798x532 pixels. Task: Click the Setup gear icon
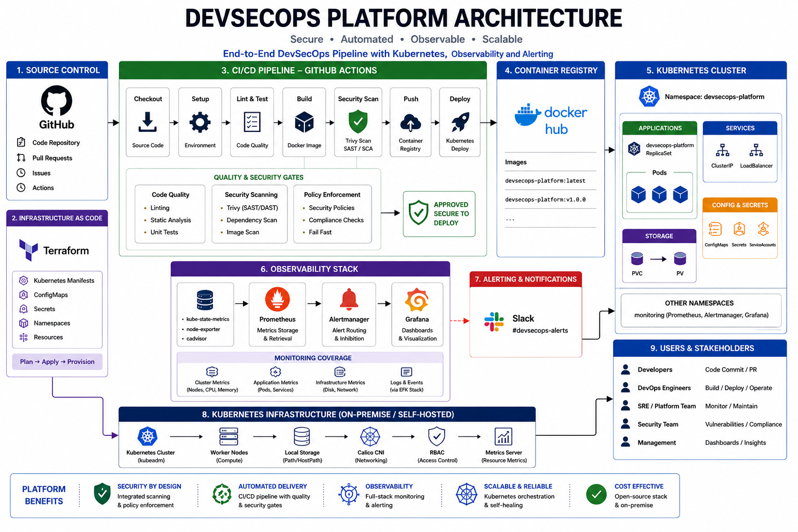[x=200, y=123]
